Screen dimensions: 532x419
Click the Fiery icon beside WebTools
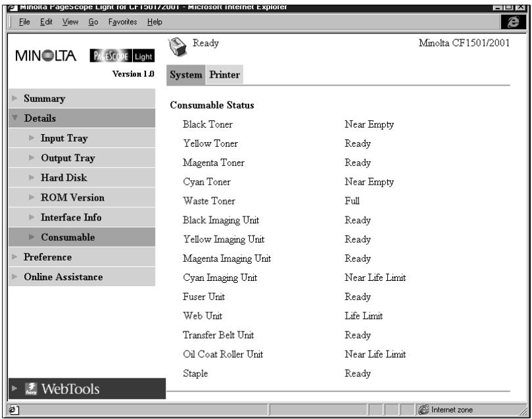tap(31, 389)
